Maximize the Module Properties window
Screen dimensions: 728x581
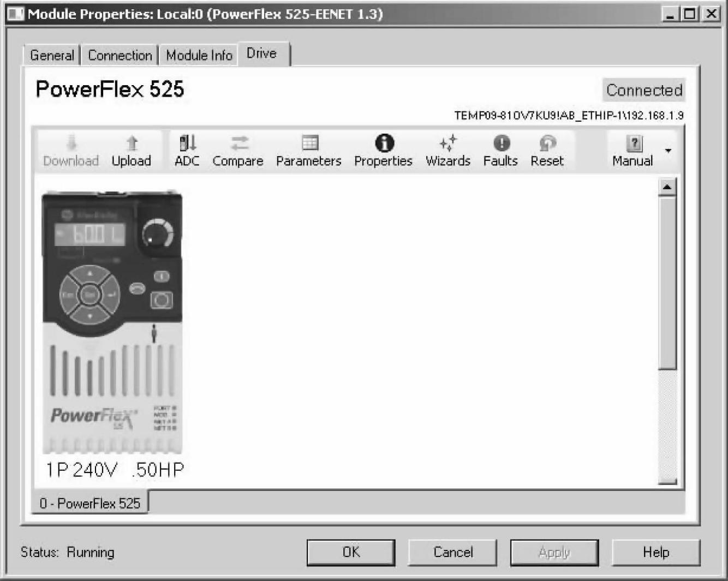coord(690,14)
